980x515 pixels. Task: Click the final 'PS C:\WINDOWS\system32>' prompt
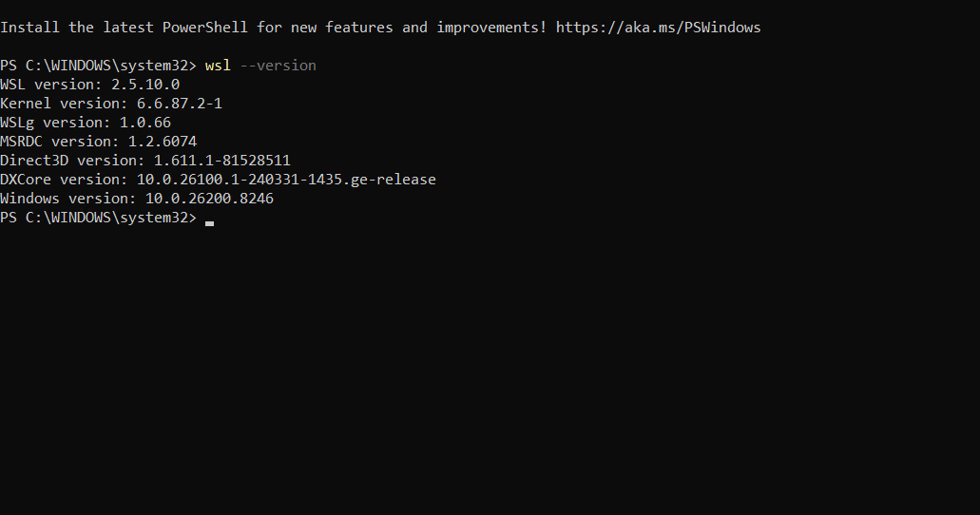click(98, 218)
